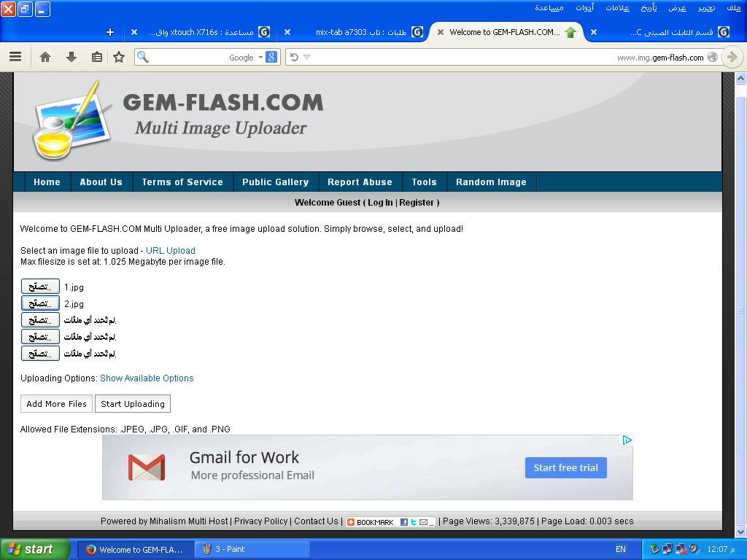
Task: Click Start free trial in the ad
Action: (x=565, y=467)
